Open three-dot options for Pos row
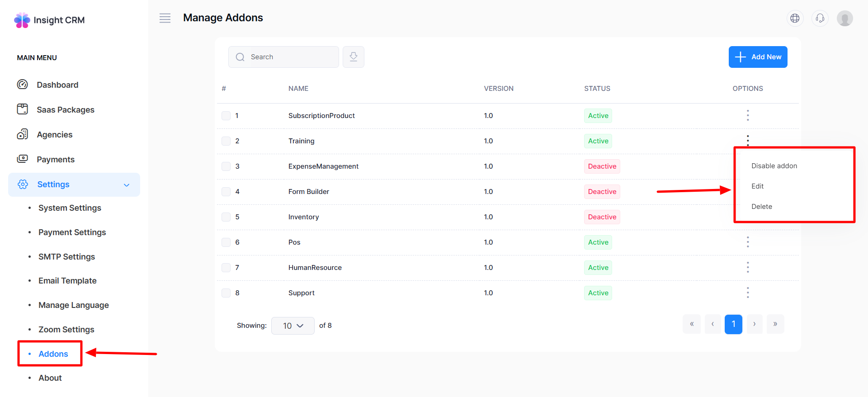 point(748,242)
